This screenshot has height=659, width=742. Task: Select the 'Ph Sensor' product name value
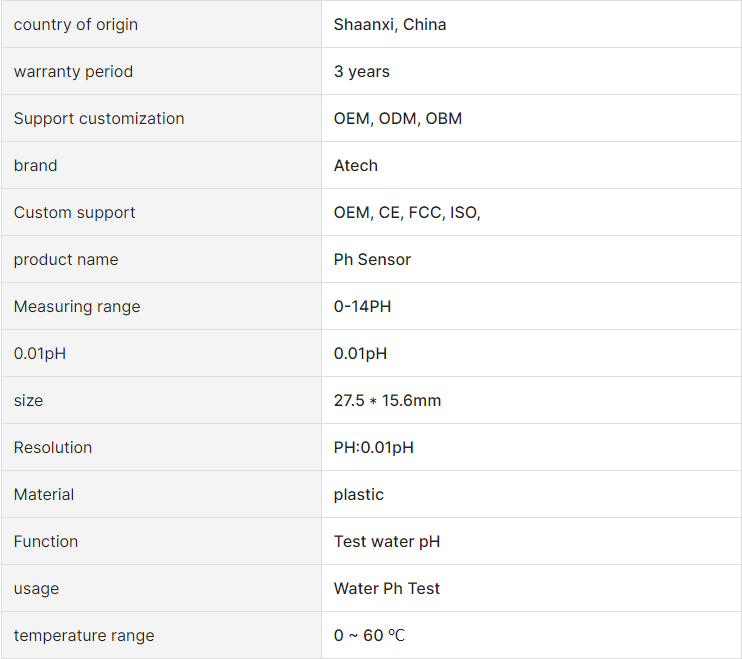[372, 259]
